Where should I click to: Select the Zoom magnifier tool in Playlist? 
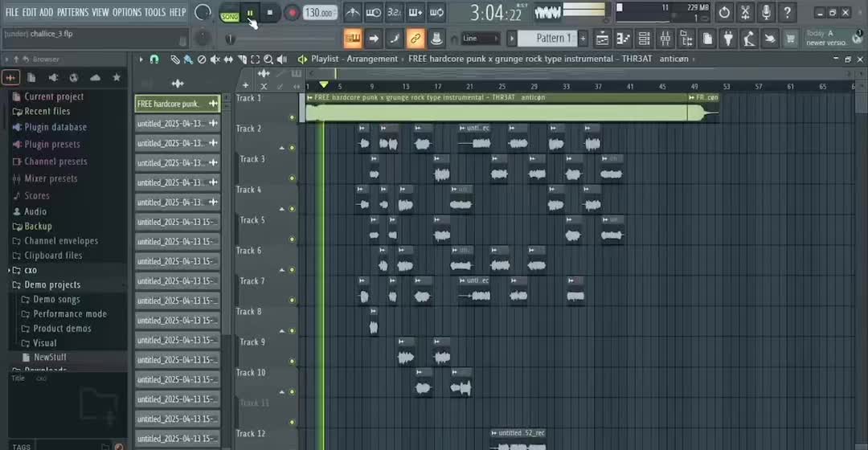(x=268, y=59)
